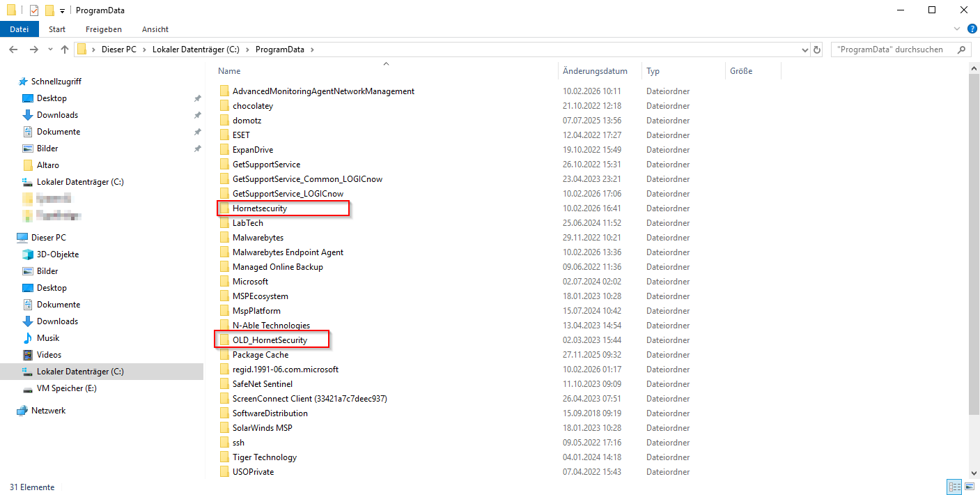
Task: Click the Back navigation arrow
Action: [x=13, y=49]
